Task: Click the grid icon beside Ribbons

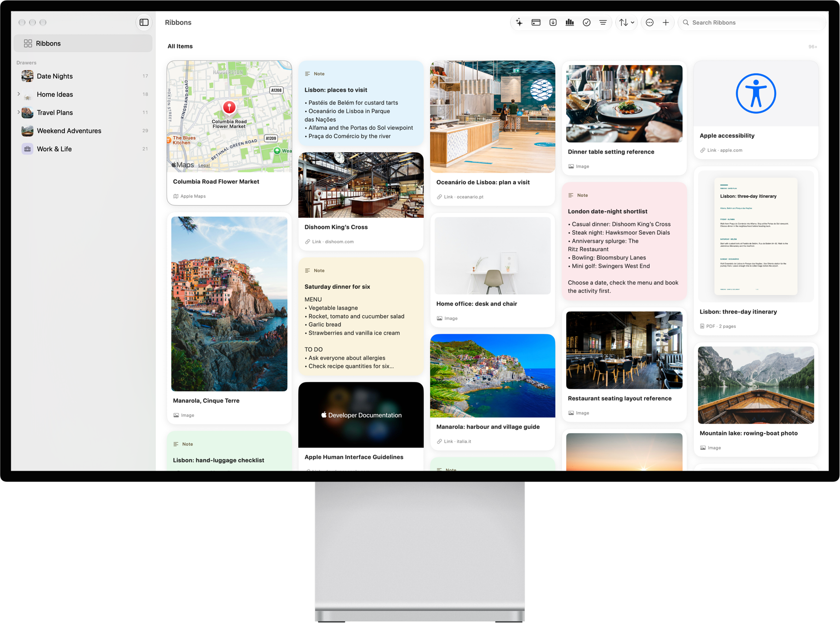Action: (x=28, y=43)
